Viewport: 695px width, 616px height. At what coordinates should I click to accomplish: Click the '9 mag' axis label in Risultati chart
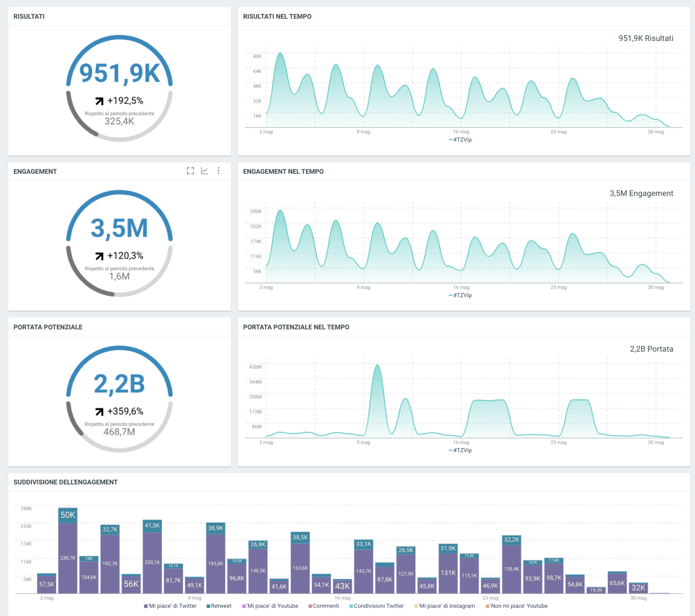pyautogui.click(x=363, y=132)
